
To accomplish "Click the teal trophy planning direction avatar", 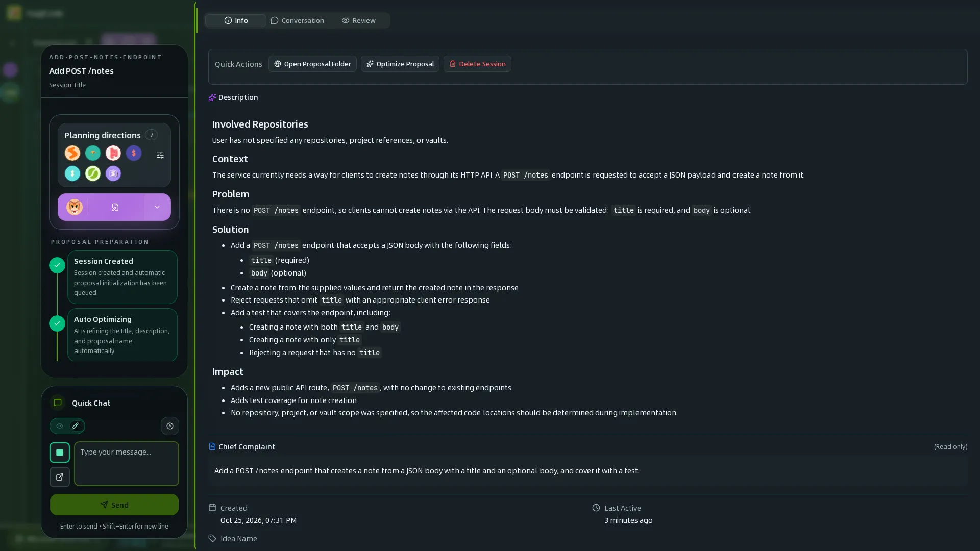I will 92,153.
